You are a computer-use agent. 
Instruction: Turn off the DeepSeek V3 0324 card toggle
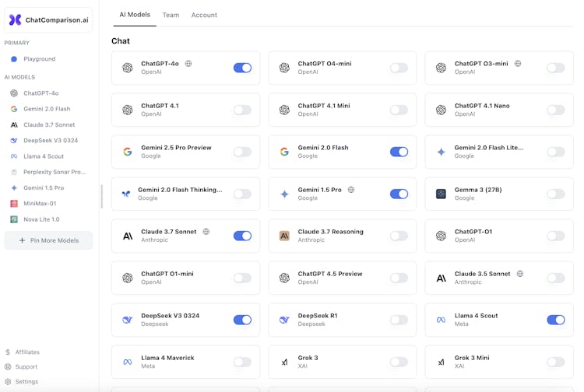coord(242,320)
